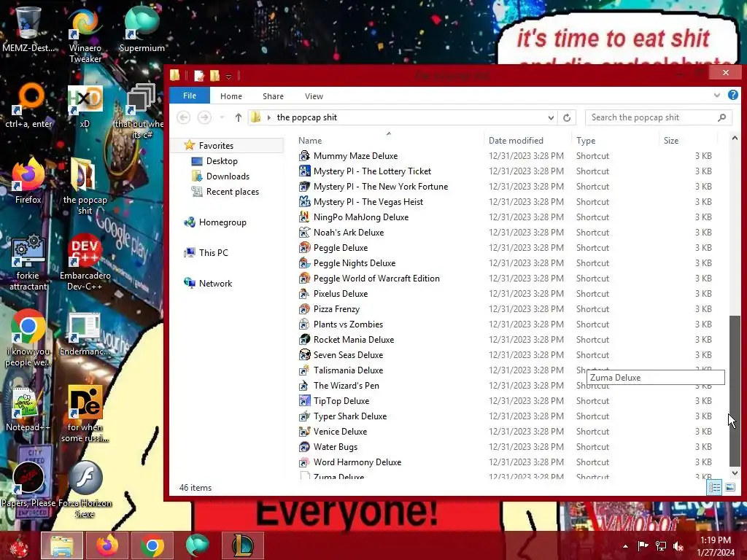The image size is (747, 560).
Task: Select Network in the navigation pane
Action: point(208,284)
